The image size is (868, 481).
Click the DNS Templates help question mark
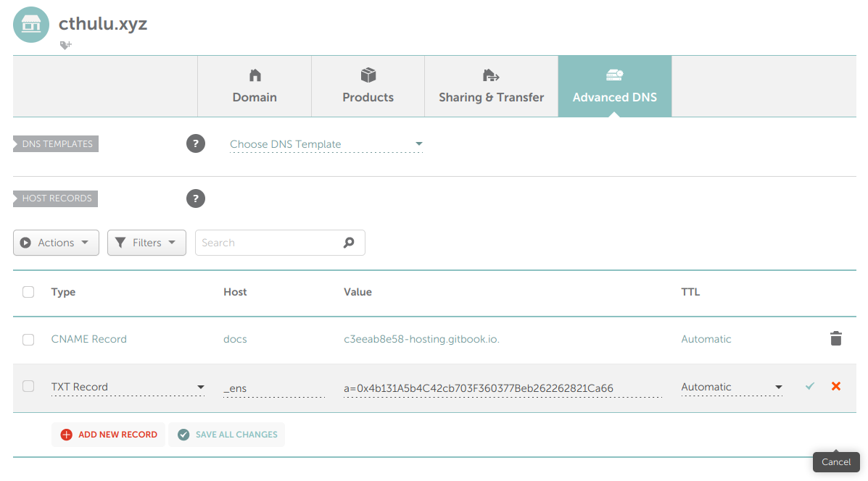click(x=196, y=143)
